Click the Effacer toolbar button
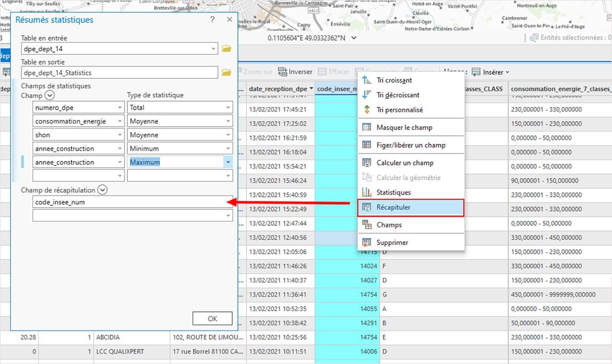Viewport: 612px width, 364px height. point(334,72)
